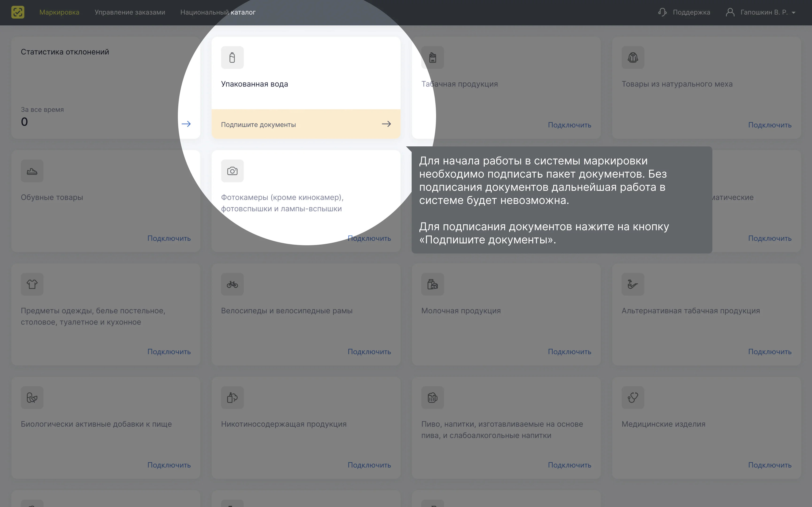812x507 pixels.
Task: Open Национальный каталог section
Action: pos(218,12)
